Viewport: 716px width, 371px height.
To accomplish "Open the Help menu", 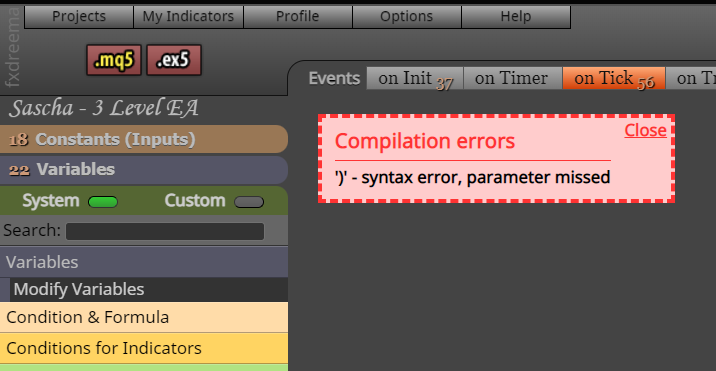I will click(x=516, y=16).
